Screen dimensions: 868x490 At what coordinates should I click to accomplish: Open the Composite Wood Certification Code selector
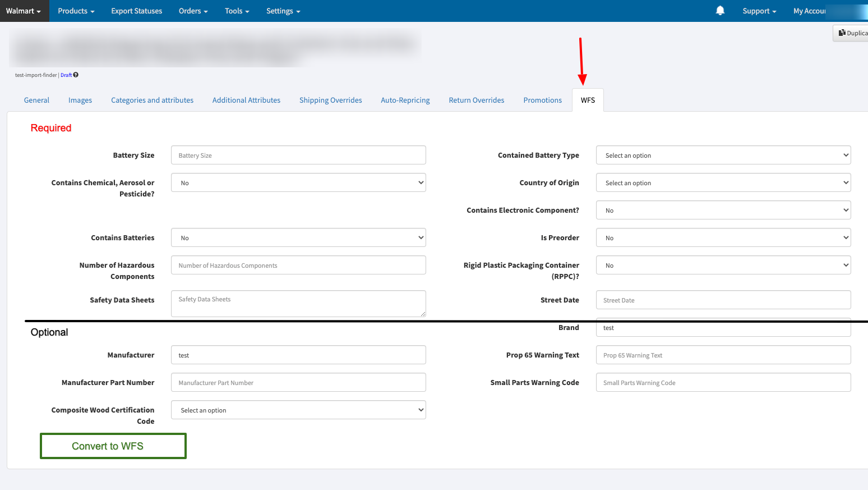click(298, 410)
